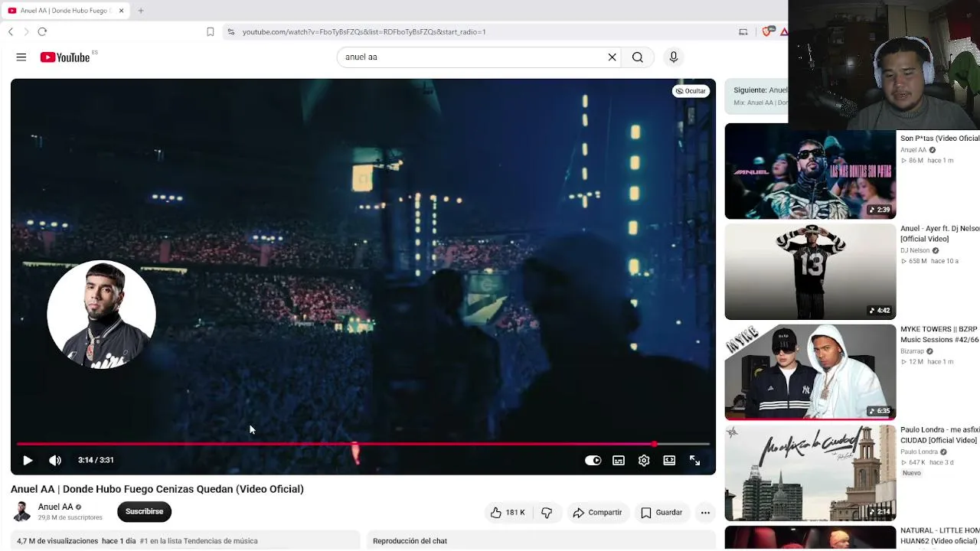Open 'Son P*tas' video thumbnail
This screenshot has height=551, width=980.
(x=810, y=171)
